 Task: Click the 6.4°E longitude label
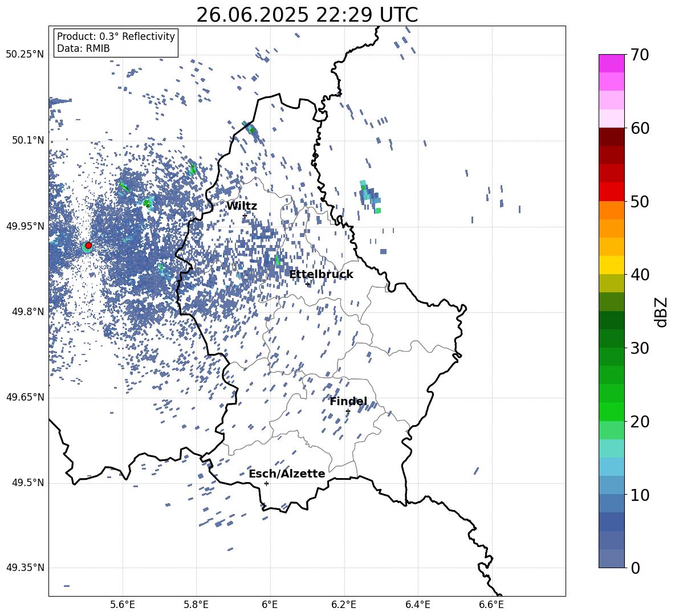(x=418, y=605)
